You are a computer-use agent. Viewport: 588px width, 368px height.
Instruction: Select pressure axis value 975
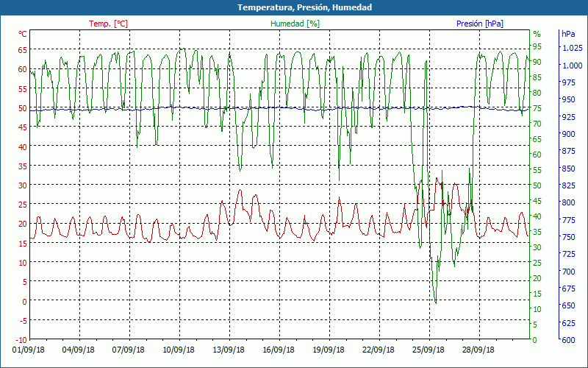click(x=569, y=82)
